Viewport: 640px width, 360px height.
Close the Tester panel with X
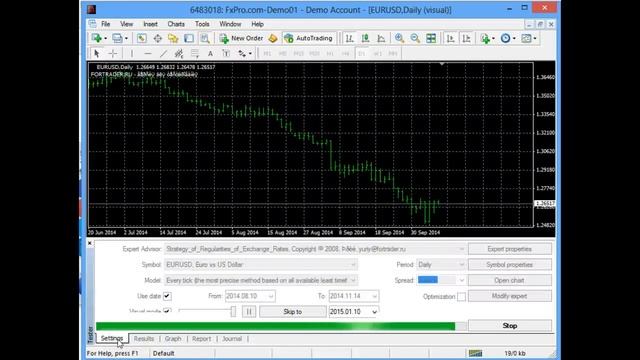(x=90, y=243)
